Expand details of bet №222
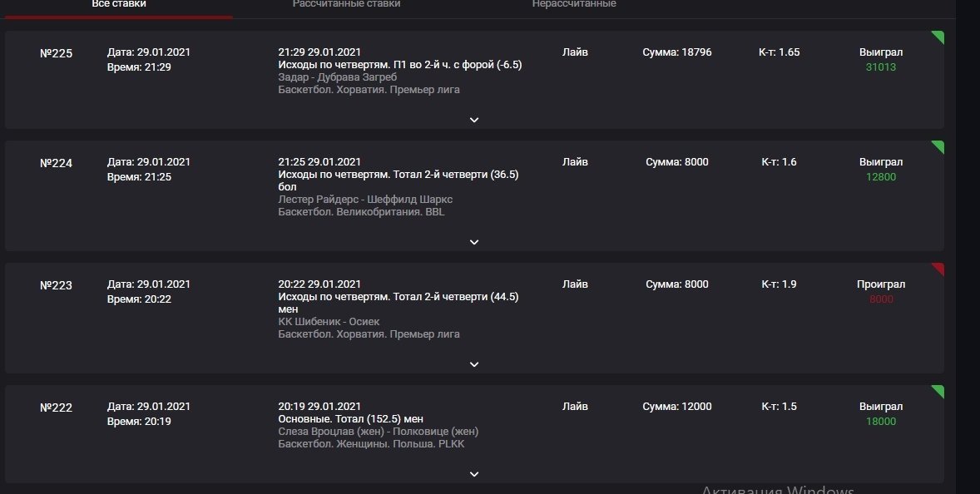The height and width of the screenshot is (494, 980). click(474, 474)
